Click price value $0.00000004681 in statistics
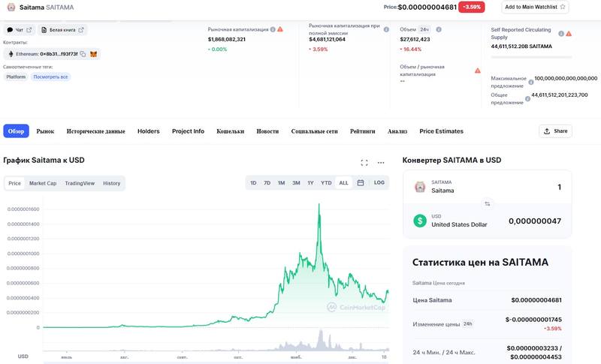Viewport: 601px width, 364px height. click(x=536, y=300)
